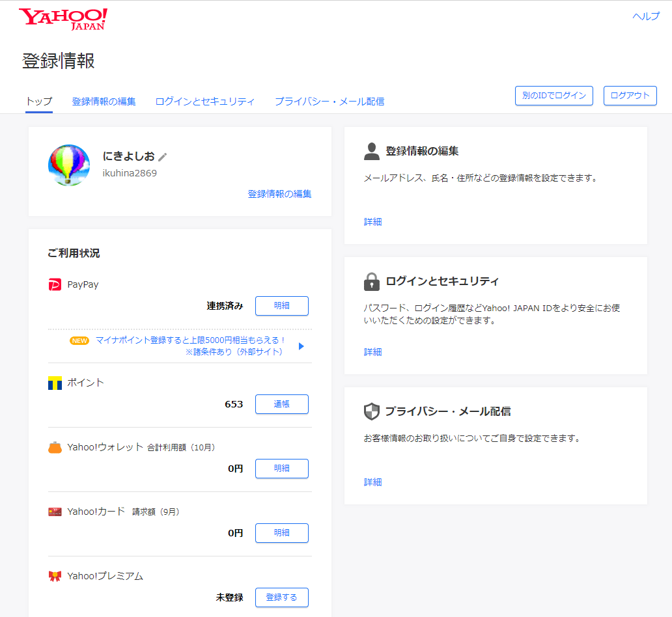The image size is (672, 617).
Task: Click the shield icon for プライバシー・メール配信
Action: click(372, 411)
